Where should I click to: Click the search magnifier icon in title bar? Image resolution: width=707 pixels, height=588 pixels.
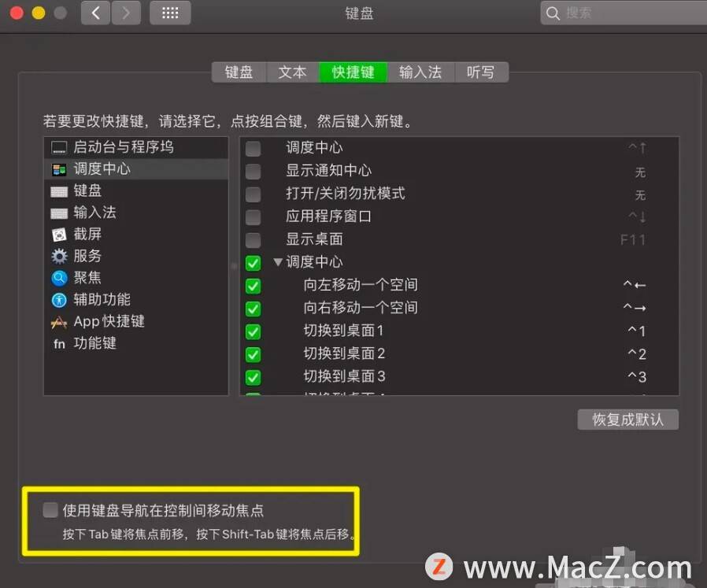coord(553,13)
